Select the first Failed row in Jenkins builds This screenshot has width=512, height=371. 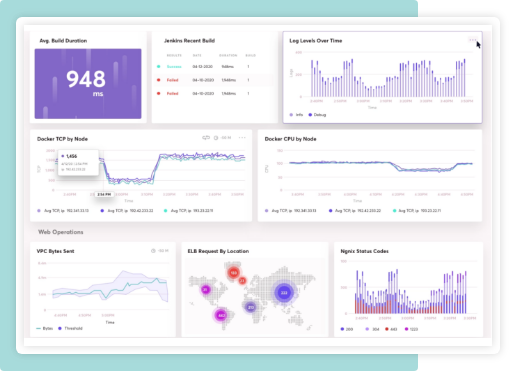click(x=214, y=80)
